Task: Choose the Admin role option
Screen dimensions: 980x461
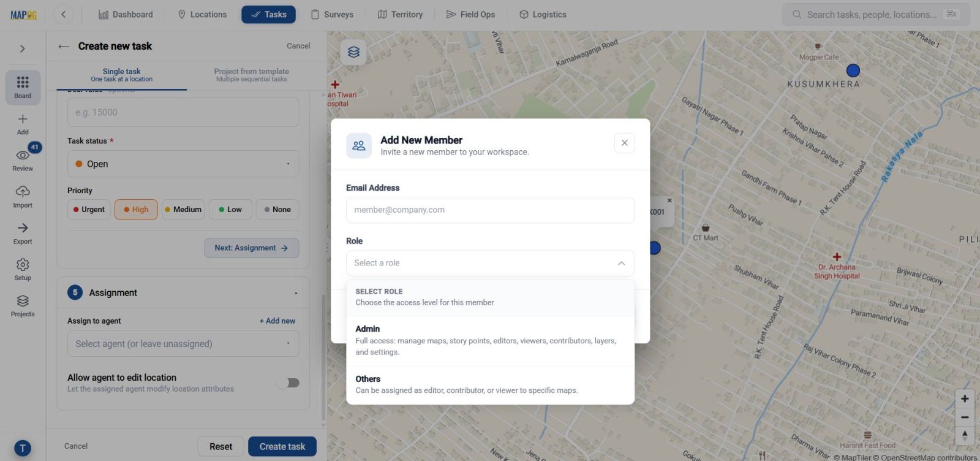Action: [490, 340]
